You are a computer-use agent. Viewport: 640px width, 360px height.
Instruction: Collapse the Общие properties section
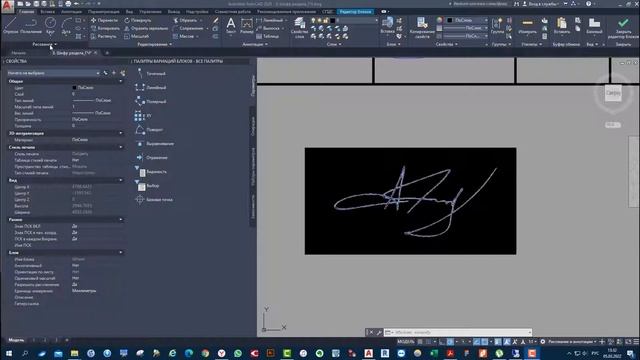click(120, 81)
